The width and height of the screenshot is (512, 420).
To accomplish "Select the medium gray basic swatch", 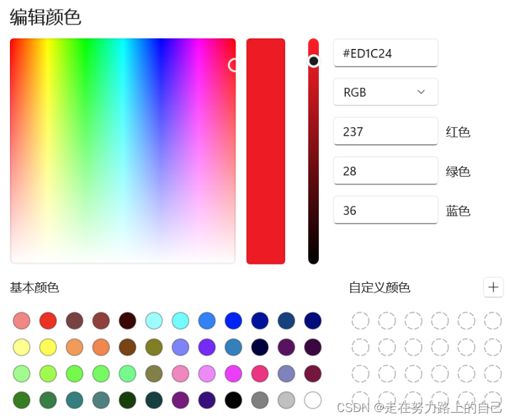I will (x=260, y=400).
